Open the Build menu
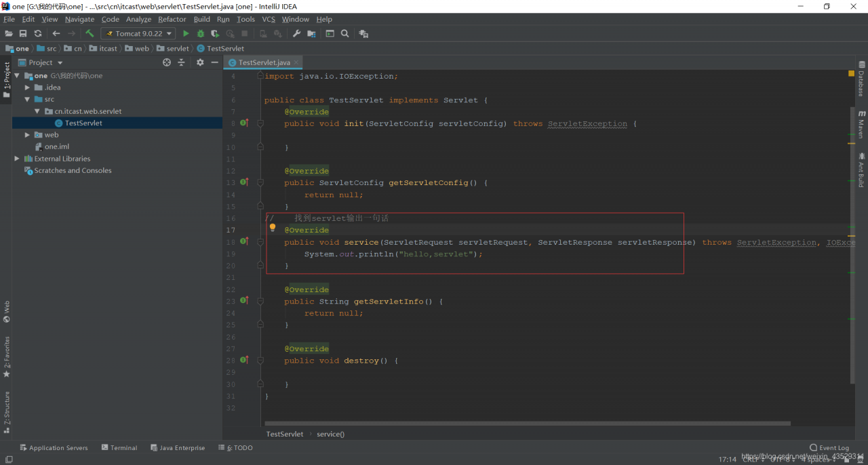Screen dimensions: 868x465 tap(202, 19)
